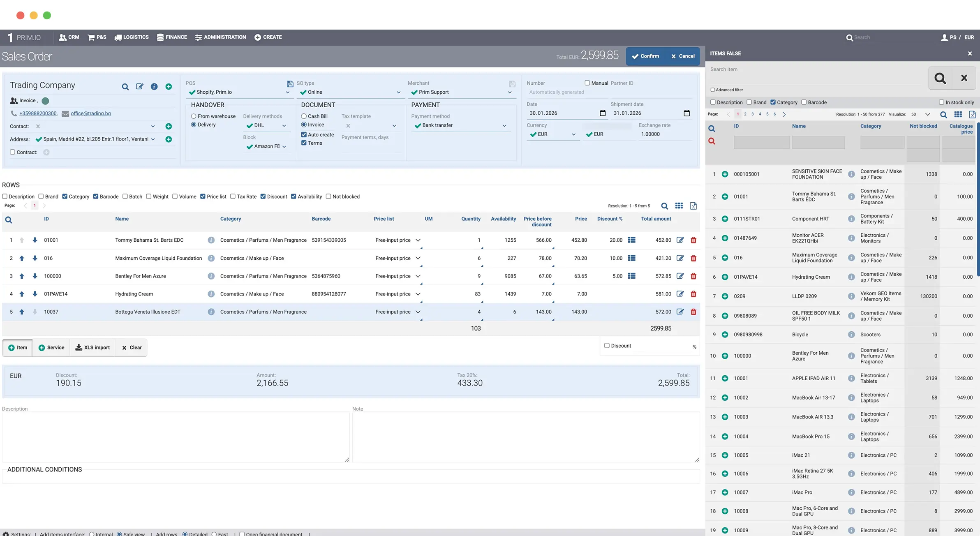
Task: Open the Amazon FE block dropdown
Action: point(266,147)
